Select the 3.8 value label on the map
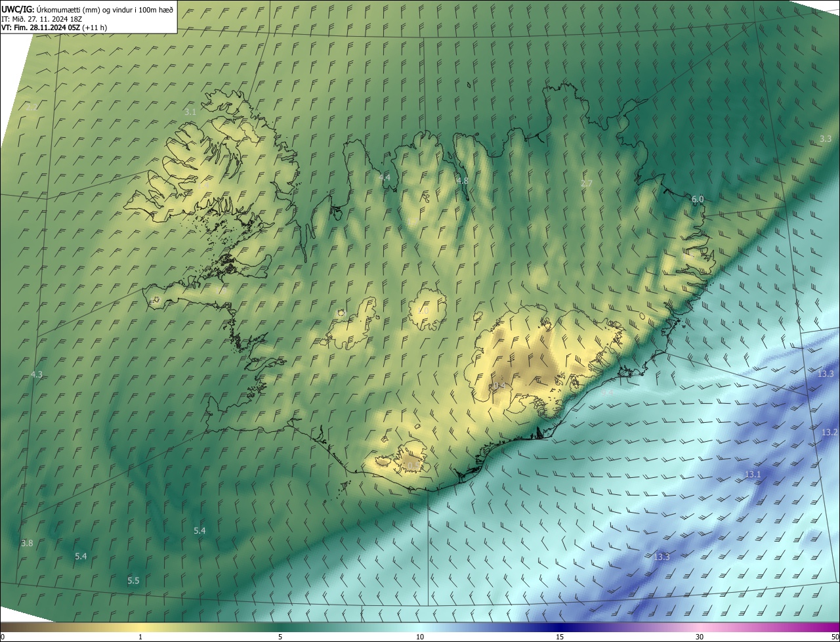 (27, 543)
